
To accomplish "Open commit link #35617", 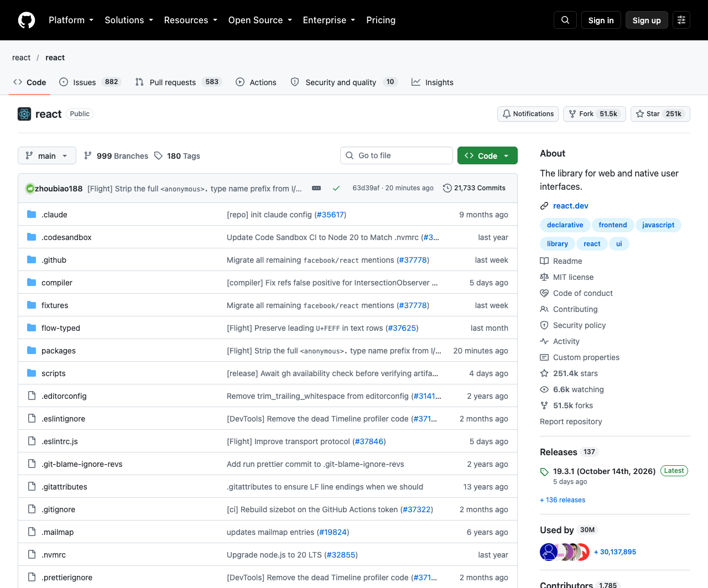I will (x=329, y=215).
